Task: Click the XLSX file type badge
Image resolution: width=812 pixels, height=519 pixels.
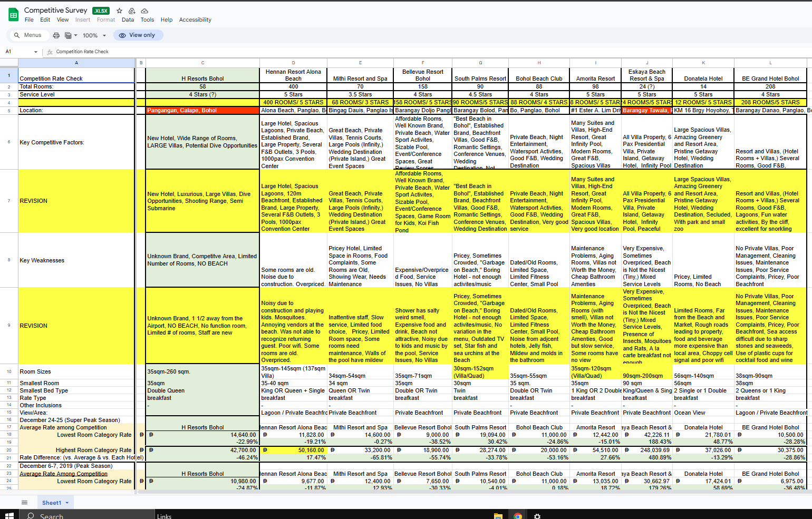Action: [x=101, y=11]
